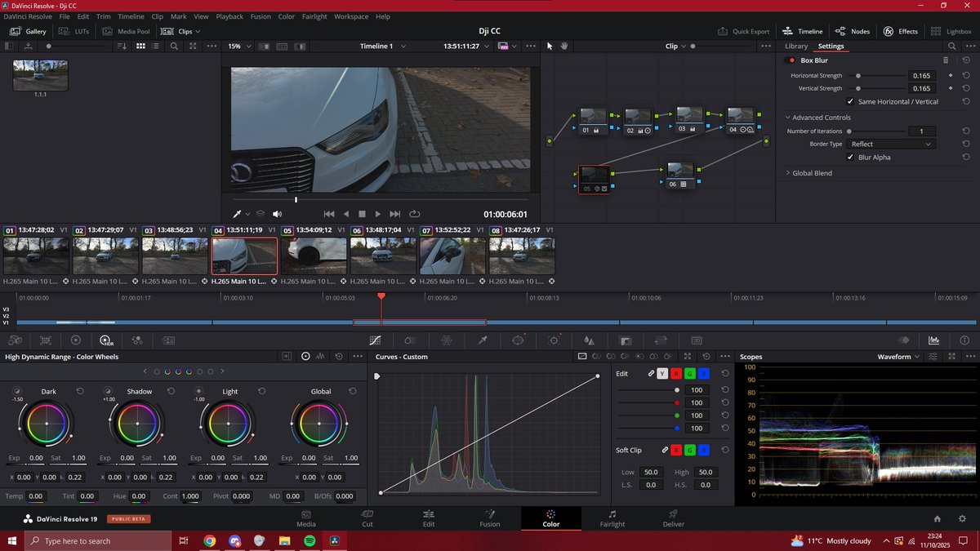
Task: Go to the Fusion page tab
Action: pos(490,518)
